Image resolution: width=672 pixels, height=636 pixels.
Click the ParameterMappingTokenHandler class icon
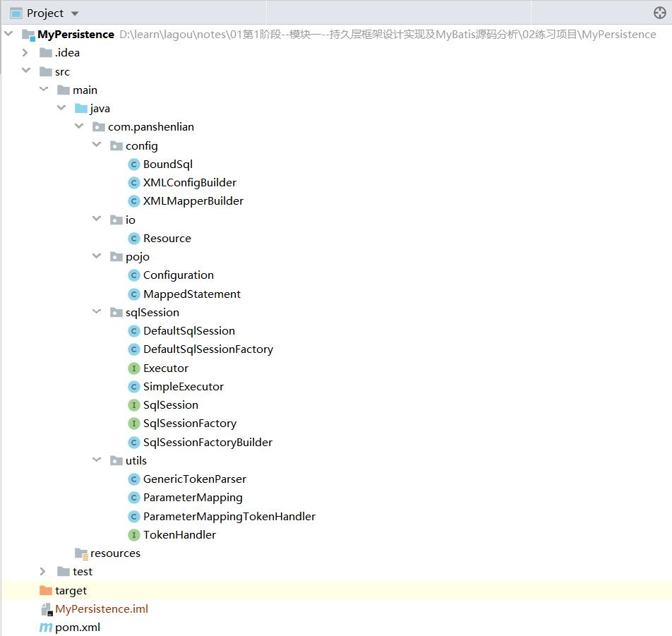(x=133, y=517)
